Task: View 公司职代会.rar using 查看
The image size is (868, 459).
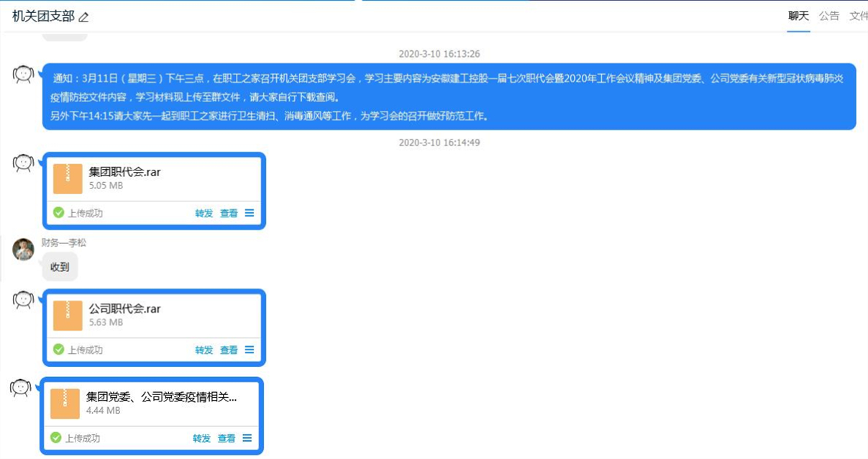Action: pos(229,350)
